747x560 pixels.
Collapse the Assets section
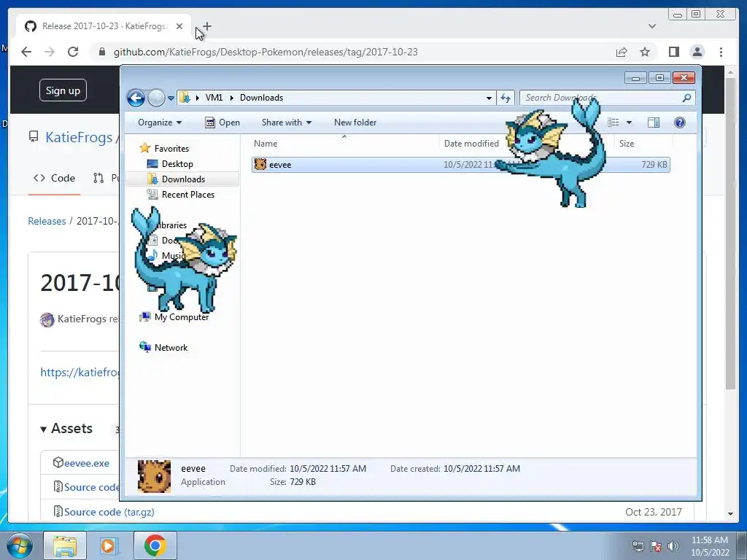(x=66, y=429)
